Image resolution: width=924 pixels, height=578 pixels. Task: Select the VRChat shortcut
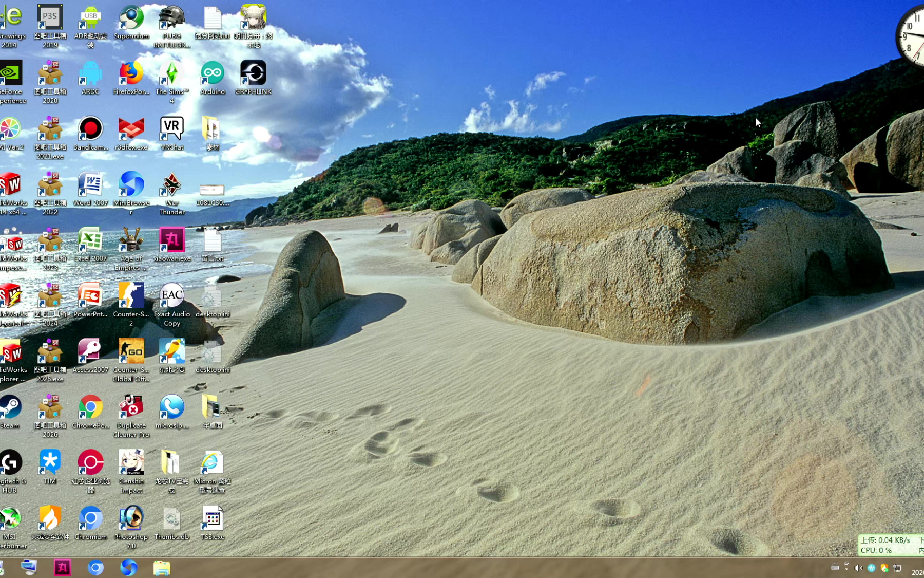(171, 129)
